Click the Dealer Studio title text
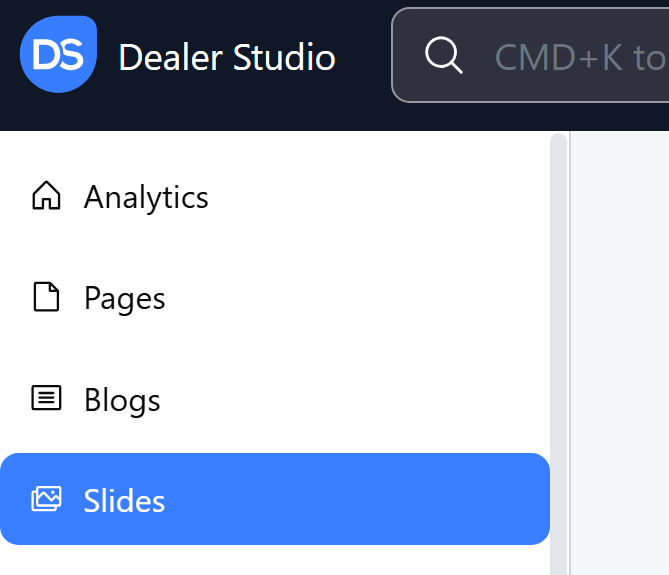Screen dimensions: 669x575 tap(227, 57)
